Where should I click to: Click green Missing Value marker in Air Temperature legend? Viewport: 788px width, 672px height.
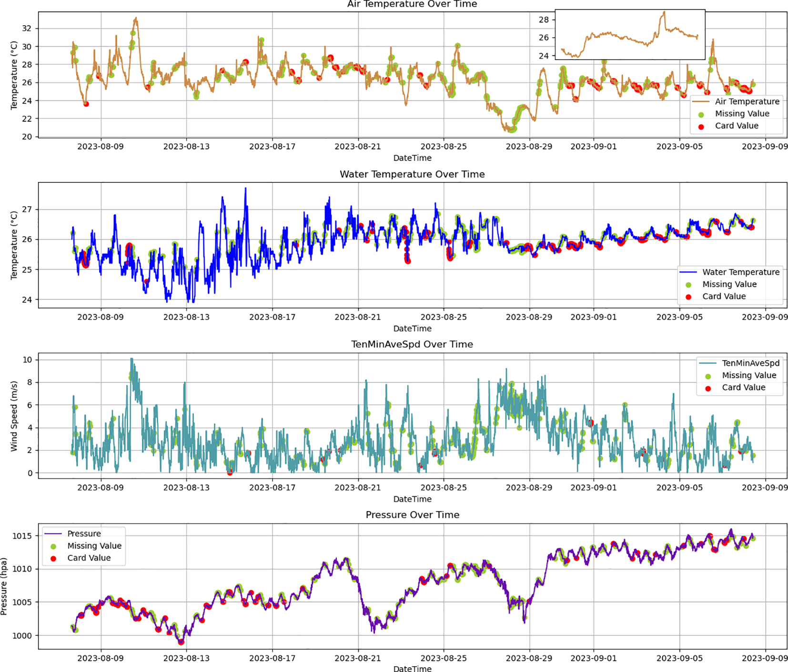click(701, 114)
